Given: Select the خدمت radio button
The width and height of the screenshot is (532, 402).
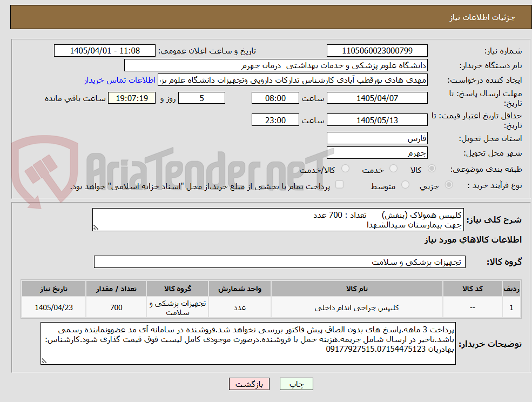Looking at the screenshot, I should coord(394,169).
